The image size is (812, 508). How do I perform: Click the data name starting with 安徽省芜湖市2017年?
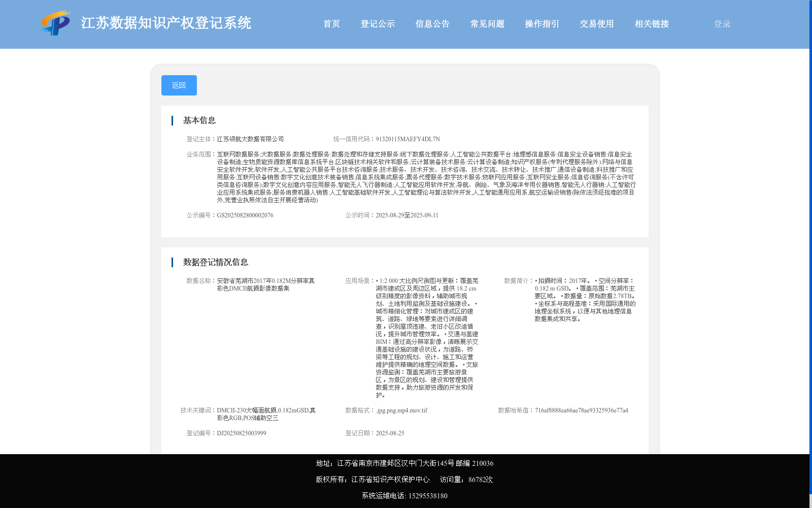266,284
